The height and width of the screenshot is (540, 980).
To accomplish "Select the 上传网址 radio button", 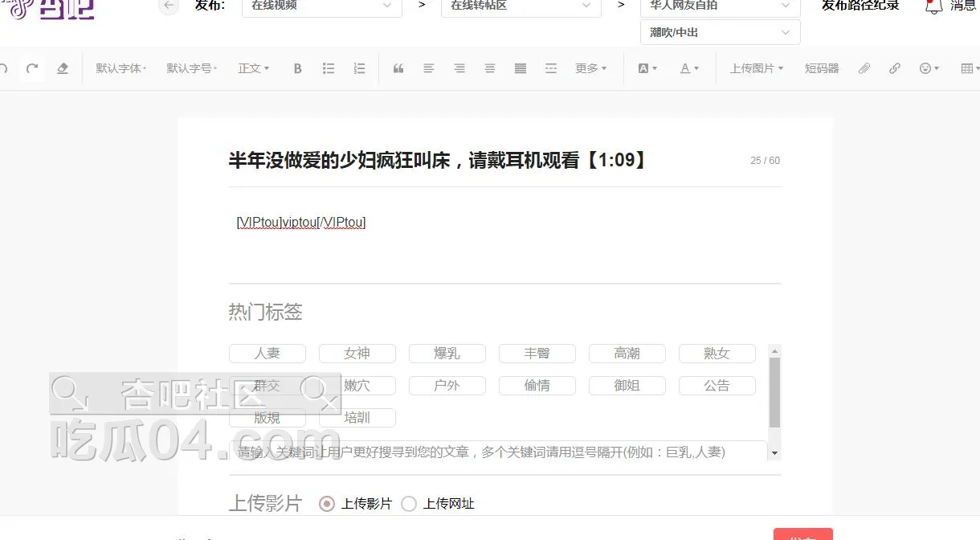I will click(409, 504).
